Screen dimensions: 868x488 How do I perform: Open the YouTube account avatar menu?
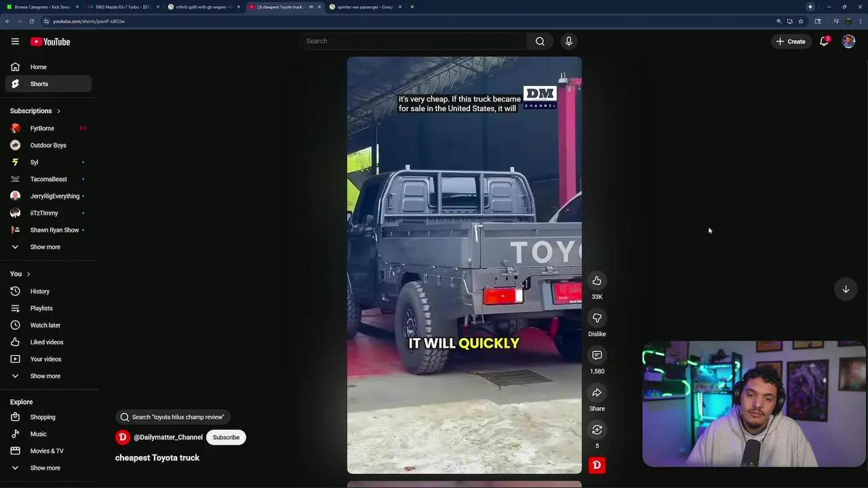(848, 41)
